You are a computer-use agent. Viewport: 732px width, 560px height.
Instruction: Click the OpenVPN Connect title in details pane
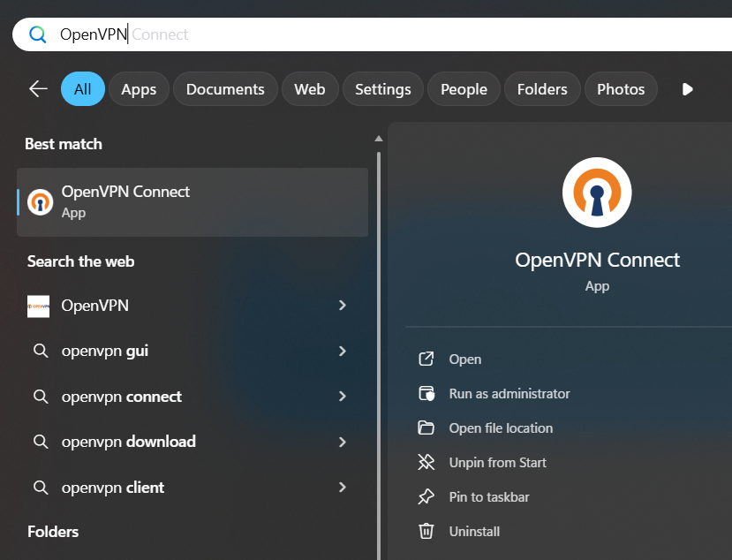pos(597,261)
